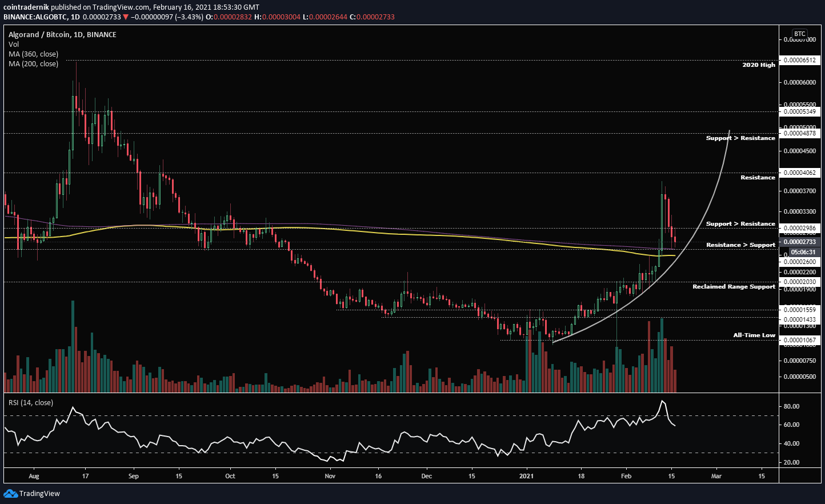Click the BTC currency button on the price scale
Image resolution: width=825 pixels, height=504 pixels.
[x=799, y=33]
